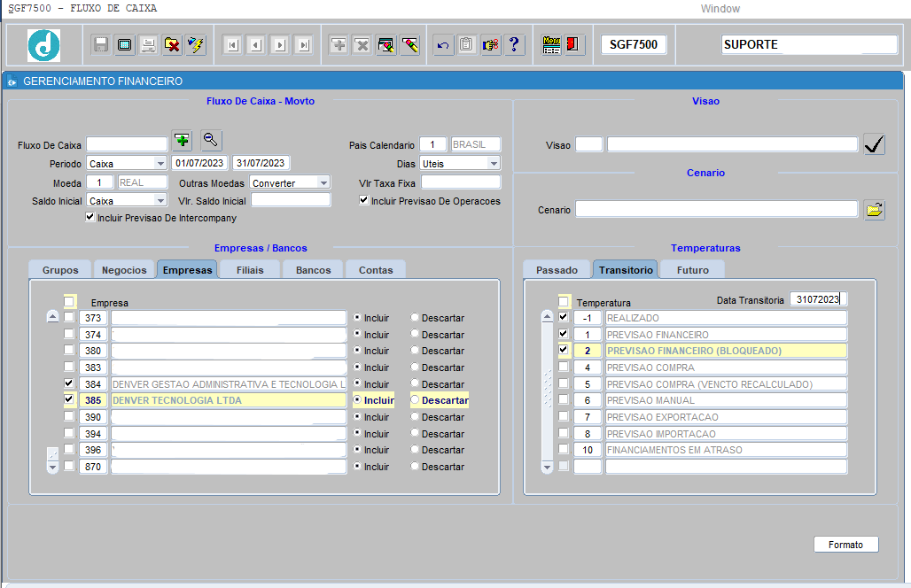Go to previous record navigation icon
This screenshot has height=588, width=911.
tap(256, 44)
